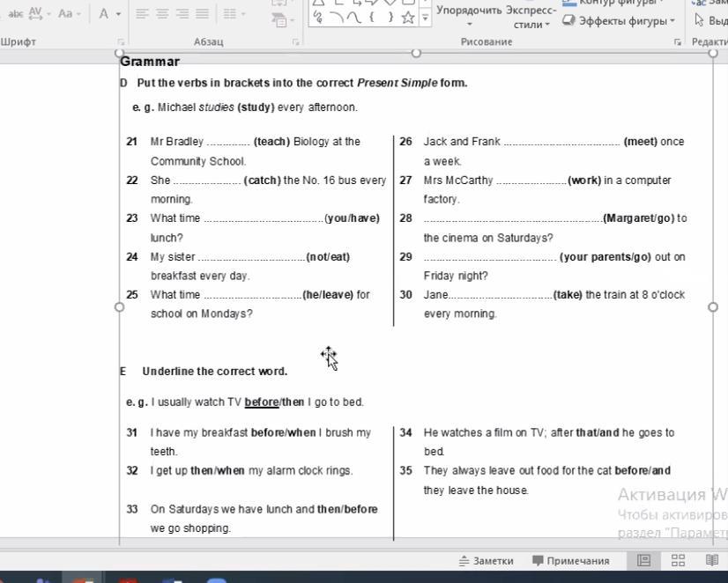
Task: Click "Underline the correct word." heading
Action: 215,372
